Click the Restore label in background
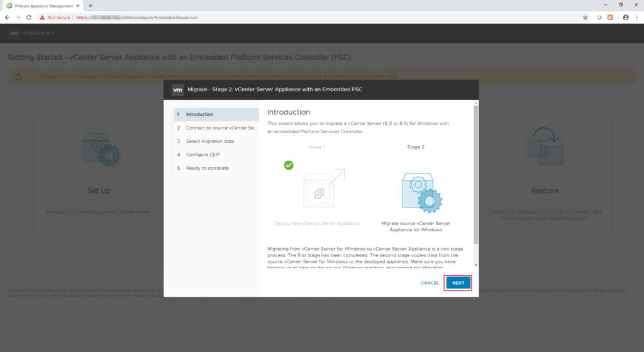 pos(545,190)
